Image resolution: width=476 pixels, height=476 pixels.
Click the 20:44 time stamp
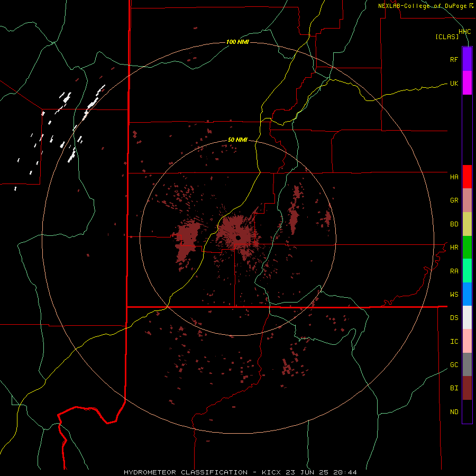pyautogui.click(x=345, y=472)
